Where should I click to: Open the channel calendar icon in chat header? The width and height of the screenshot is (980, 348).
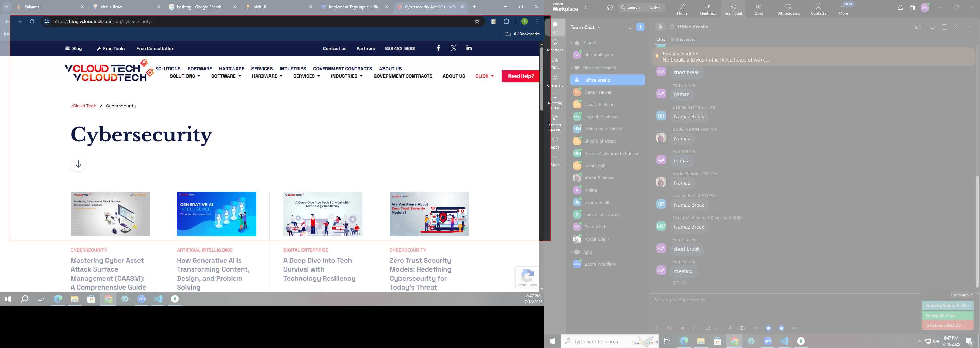(x=945, y=27)
